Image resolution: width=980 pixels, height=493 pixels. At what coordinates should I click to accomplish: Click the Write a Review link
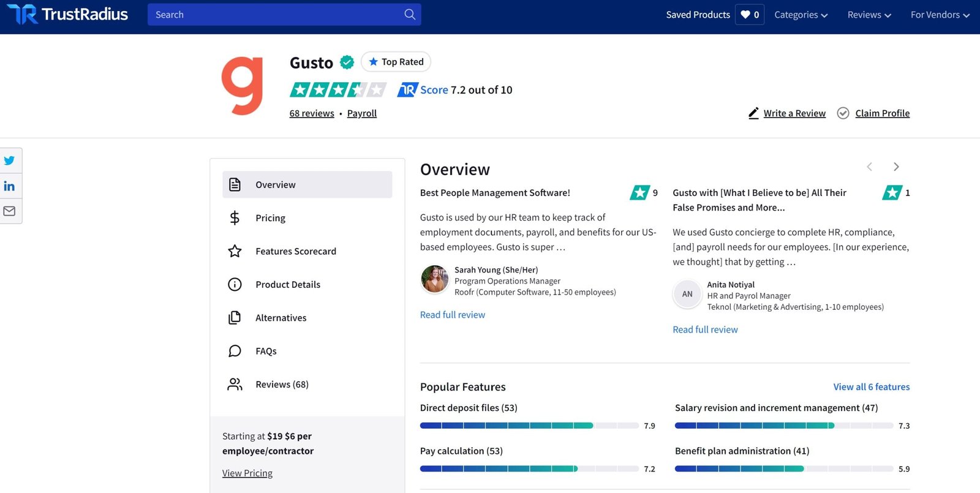794,113
